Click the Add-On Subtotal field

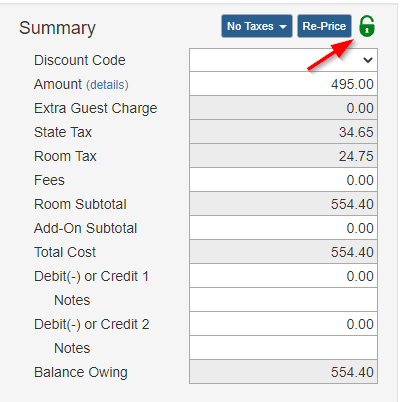283,228
